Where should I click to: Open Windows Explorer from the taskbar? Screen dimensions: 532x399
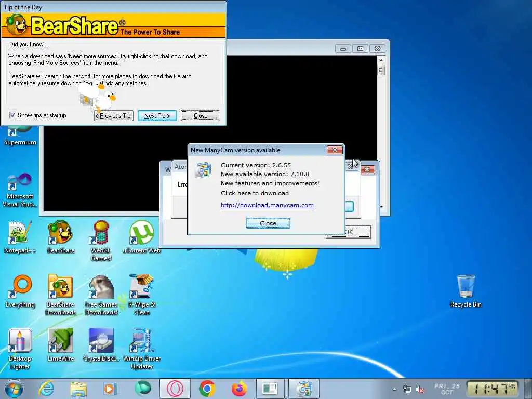78,389
